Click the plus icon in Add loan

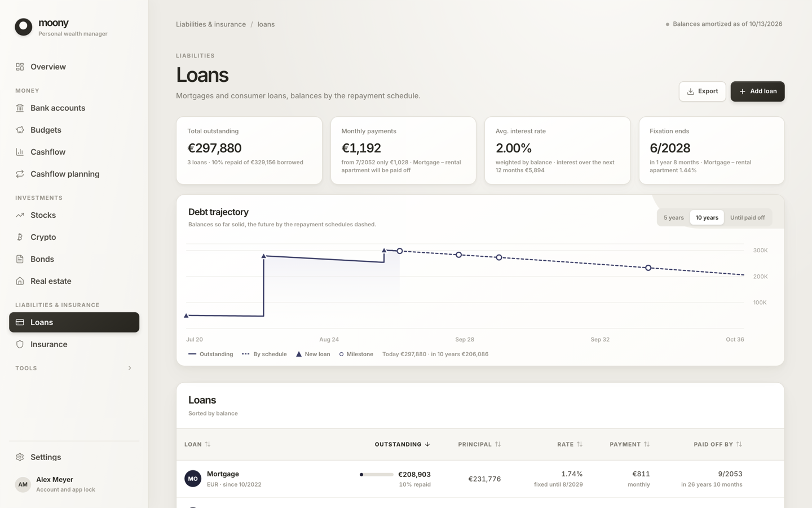point(742,91)
